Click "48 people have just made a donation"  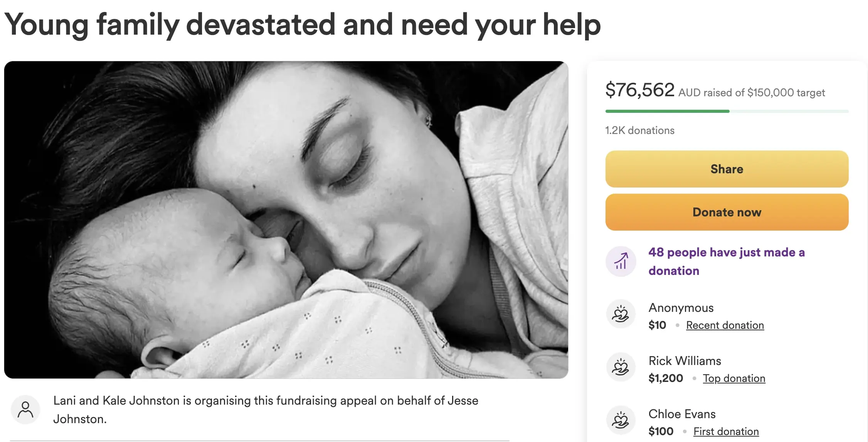tap(726, 261)
